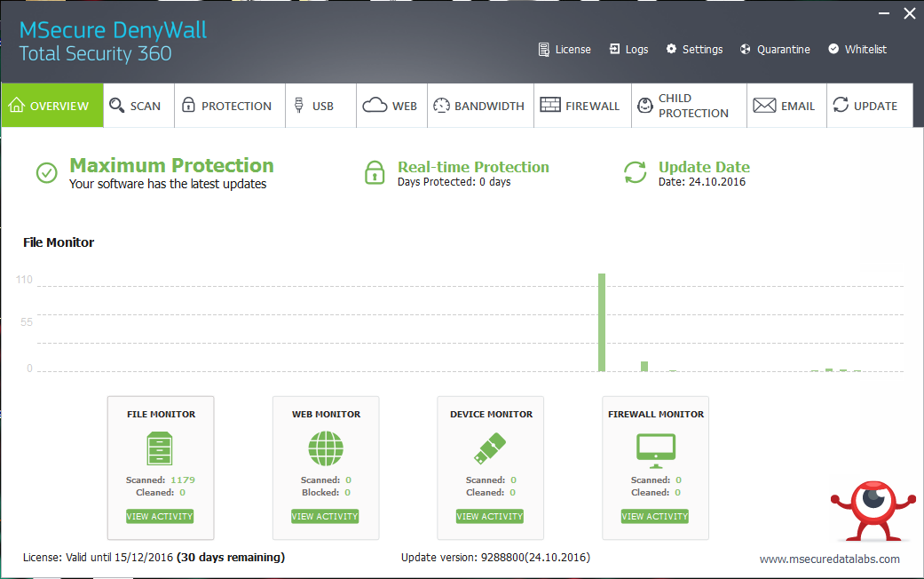
Task: Click the File Monitor cabinet icon
Action: [160, 448]
